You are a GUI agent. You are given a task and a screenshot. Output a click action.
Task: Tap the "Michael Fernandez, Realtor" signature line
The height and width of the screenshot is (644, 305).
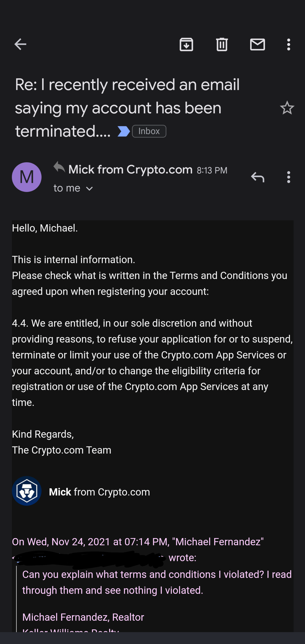tap(83, 617)
